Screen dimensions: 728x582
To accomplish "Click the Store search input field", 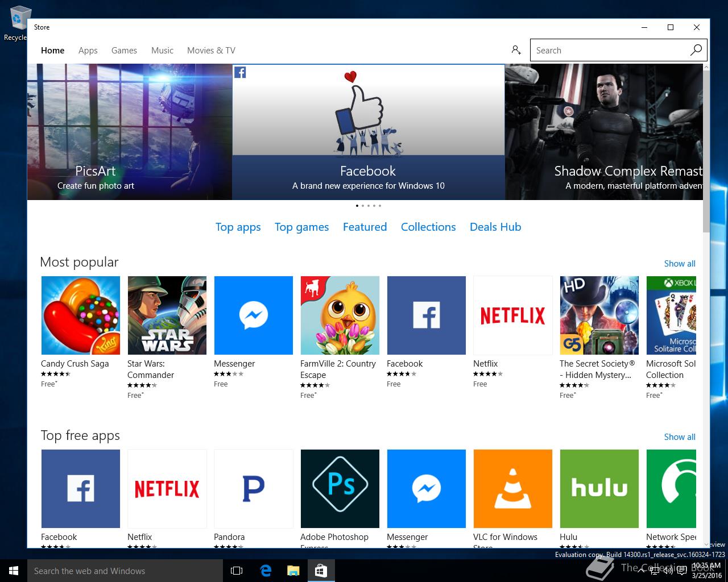I will pos(609,50).
